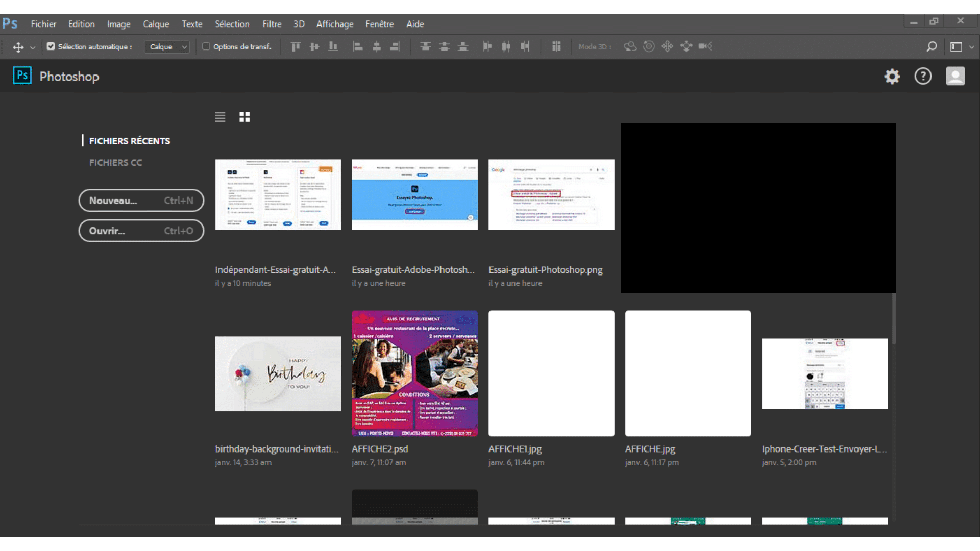The image size is (980, 551).
Task: Open the Aide menu
Action: [x=415, y=24]
